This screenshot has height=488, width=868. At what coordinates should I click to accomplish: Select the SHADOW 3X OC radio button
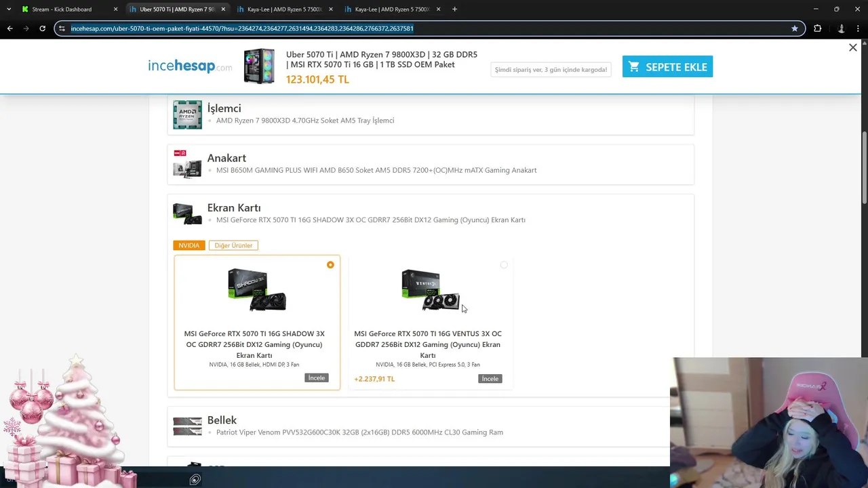click(330, 265)
